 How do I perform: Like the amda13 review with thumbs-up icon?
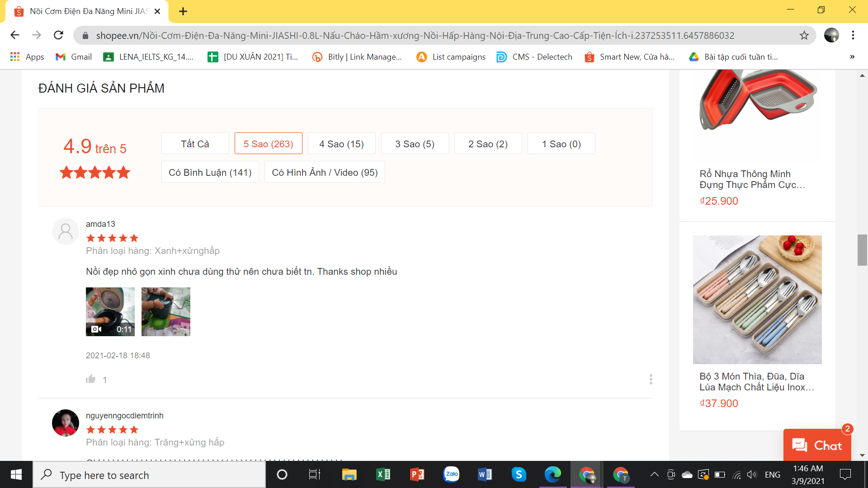coord(91,379)
